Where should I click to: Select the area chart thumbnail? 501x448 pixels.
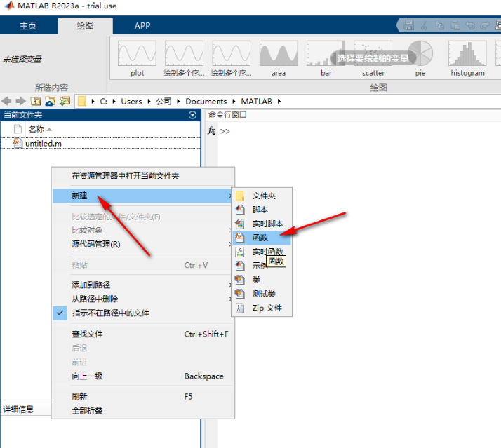279,58
